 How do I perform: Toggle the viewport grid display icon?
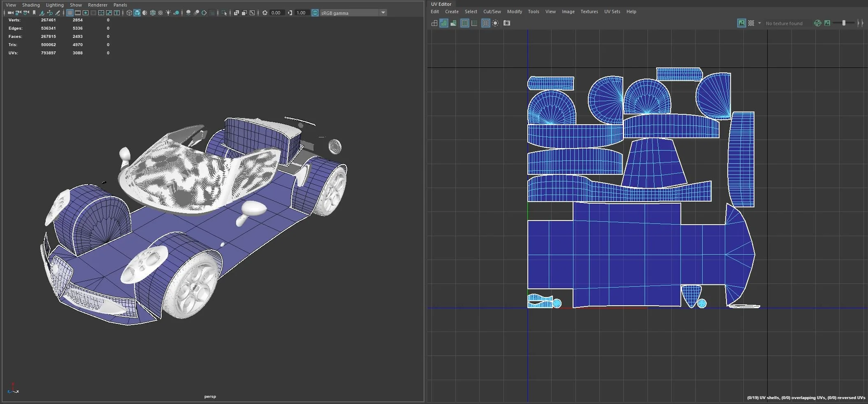click(70, 13)
